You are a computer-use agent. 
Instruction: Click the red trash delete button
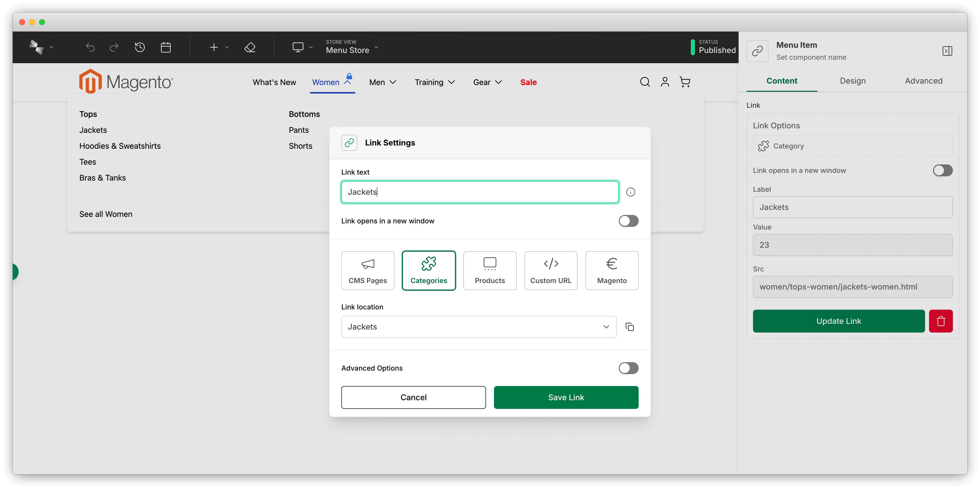click(940, 321)
